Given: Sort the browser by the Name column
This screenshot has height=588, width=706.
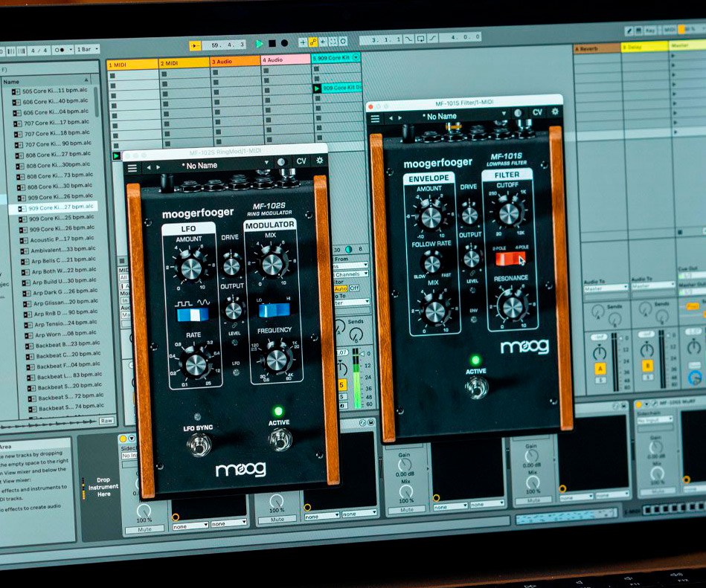Looking at the screenshot, I should click(x=45, y=82).
